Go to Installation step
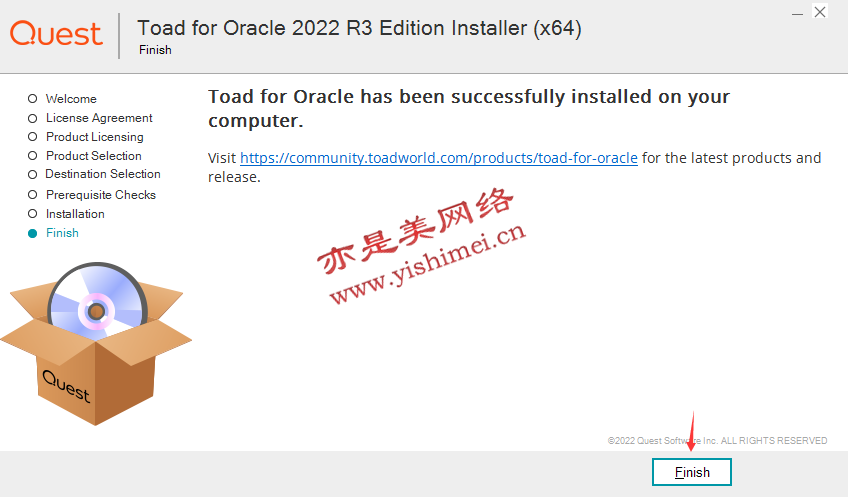 pyautogui.click(x=75, y=214)
